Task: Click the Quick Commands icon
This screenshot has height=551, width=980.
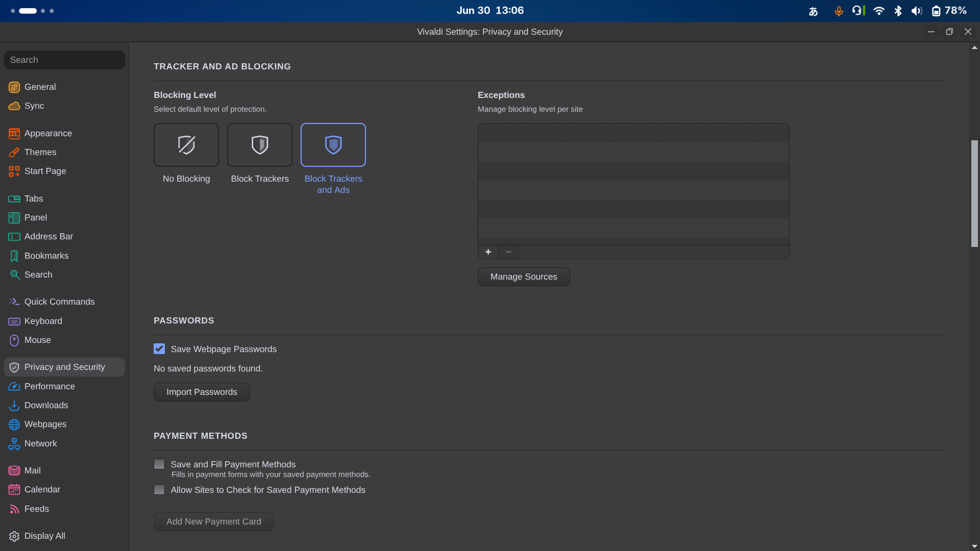Action: coord(14,302)
